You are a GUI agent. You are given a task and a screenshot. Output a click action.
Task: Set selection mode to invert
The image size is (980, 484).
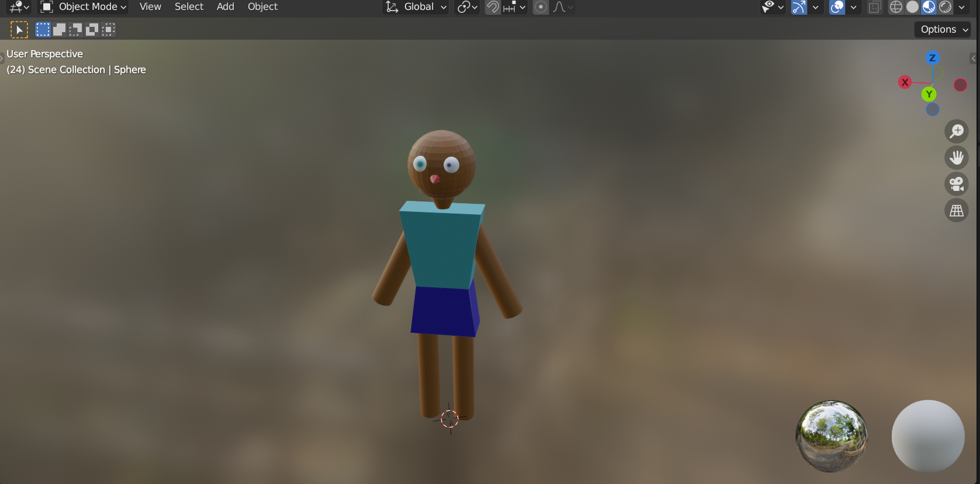[92, 30]
